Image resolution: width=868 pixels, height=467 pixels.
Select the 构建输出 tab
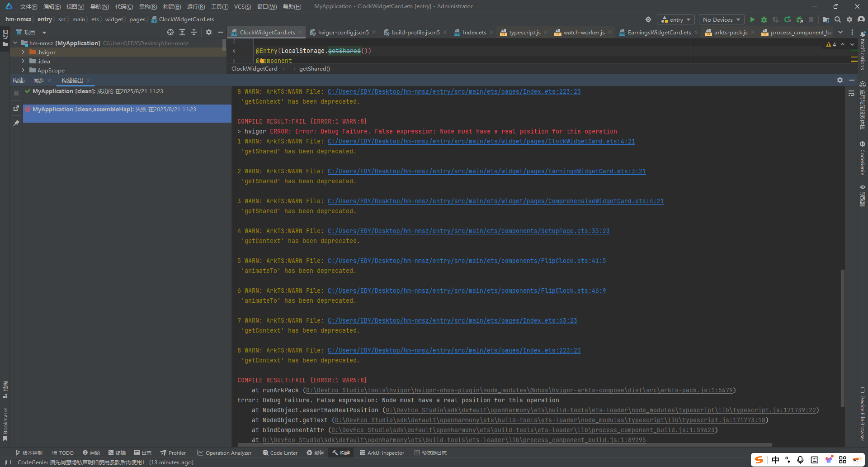(72, 80)
